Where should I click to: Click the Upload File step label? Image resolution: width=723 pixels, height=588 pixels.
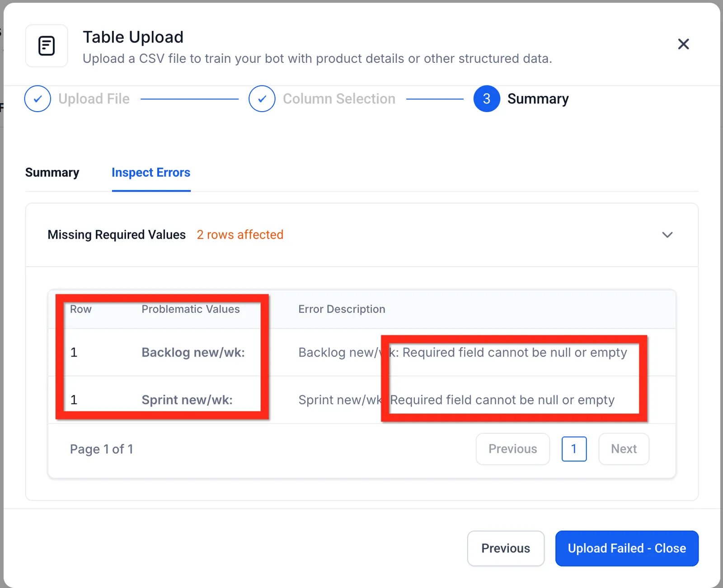point(94,99)
